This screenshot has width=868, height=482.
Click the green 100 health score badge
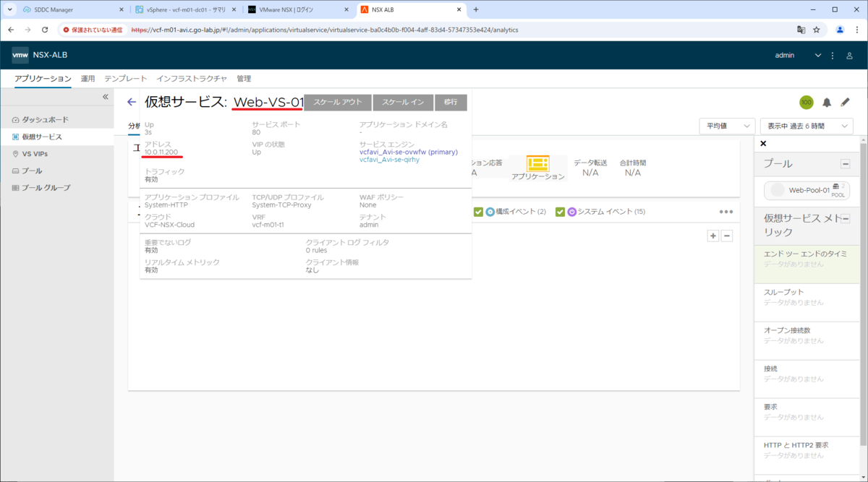807,103
